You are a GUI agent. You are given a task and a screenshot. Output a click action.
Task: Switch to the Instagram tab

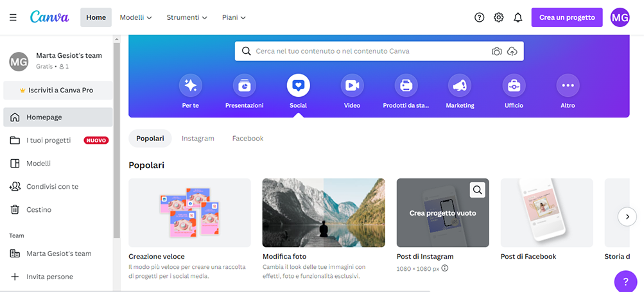198,139
